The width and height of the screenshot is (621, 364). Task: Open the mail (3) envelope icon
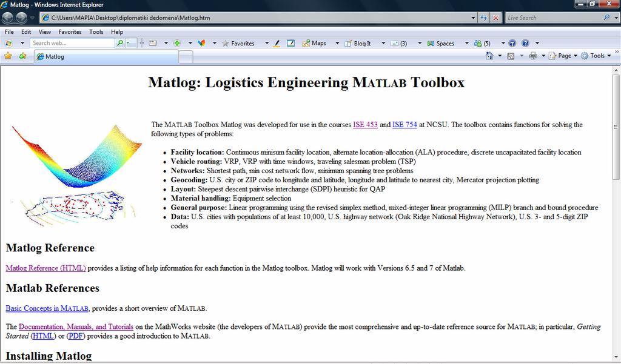[x=399, y=44]
